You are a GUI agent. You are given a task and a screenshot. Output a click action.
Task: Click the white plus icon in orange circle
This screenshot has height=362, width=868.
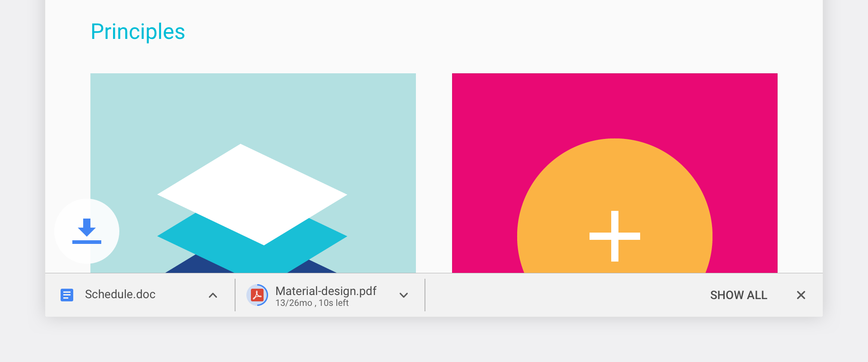point(614,236)
